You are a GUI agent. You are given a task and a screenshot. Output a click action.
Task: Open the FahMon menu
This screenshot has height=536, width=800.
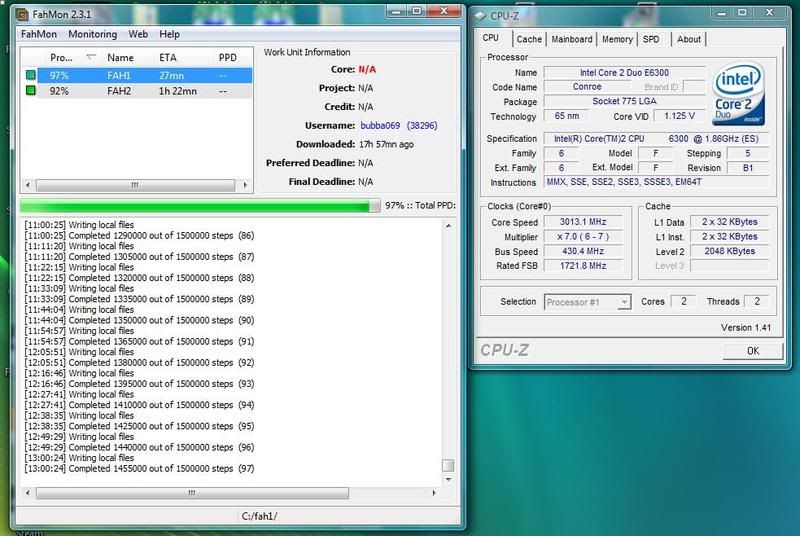pos(39,34)
